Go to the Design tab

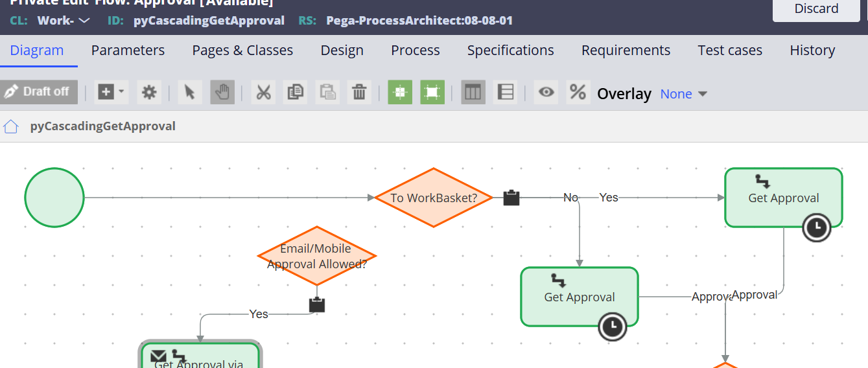click(x=342, y=51)
